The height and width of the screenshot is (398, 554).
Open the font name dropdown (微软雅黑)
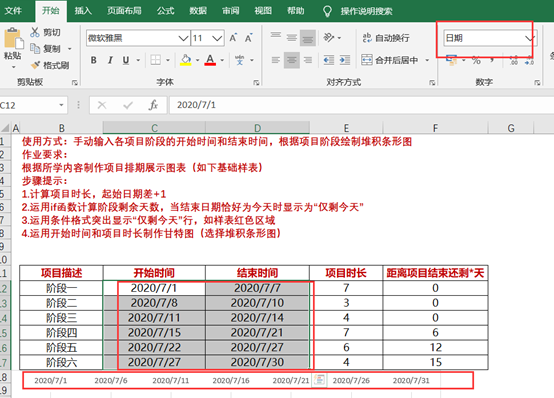pyautogui.click(x=183, y=38)
